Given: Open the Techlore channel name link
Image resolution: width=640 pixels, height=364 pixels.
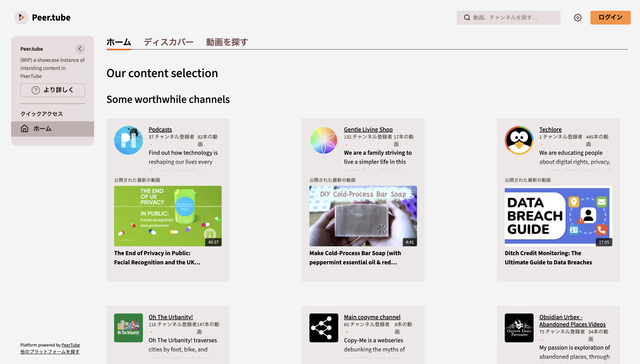Looking at the screenshot, I should [550, 129].
